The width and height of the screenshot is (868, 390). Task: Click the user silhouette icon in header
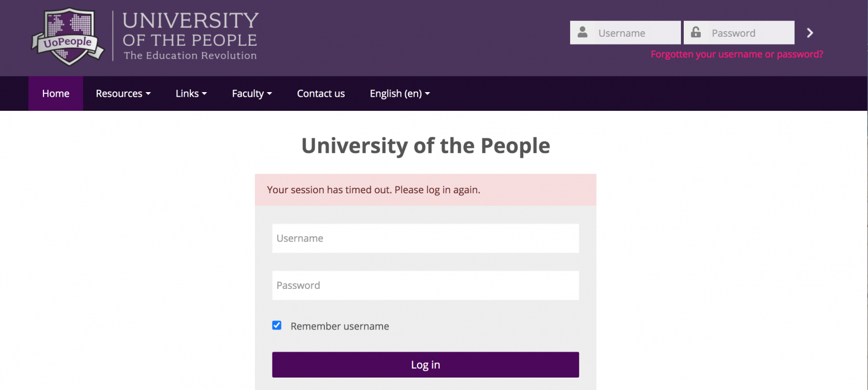pos(583,33)
